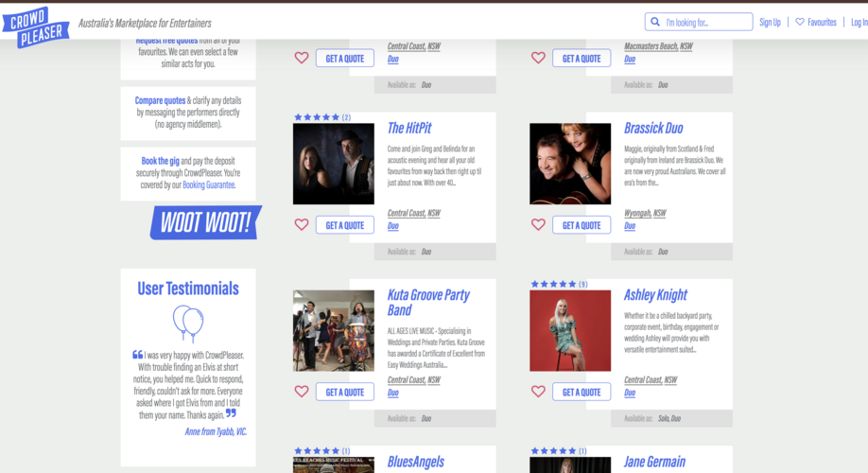Click Central Coast, NSW under Kuta Groove

(x=413, y=380)
